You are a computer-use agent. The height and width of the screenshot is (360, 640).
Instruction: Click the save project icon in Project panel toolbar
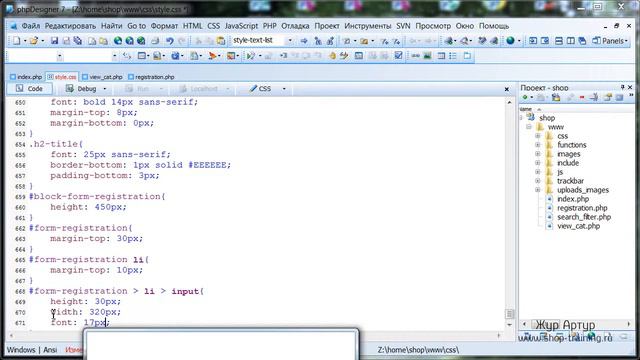click(x=556, y=97)
